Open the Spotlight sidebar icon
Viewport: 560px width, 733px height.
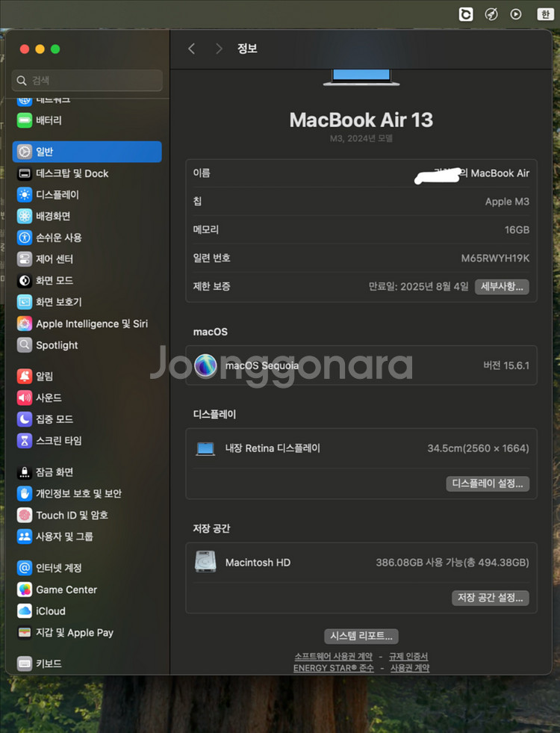pos(25,345)
